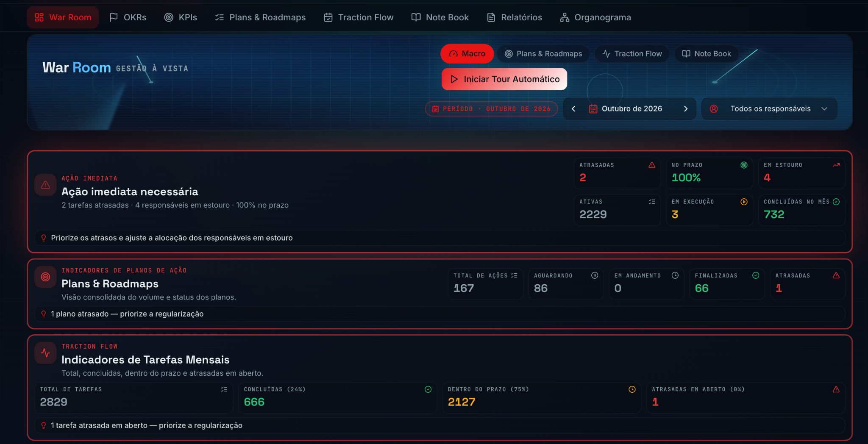Open the Relatórios tab
868x444 pixels.
[x=515, y=17]
